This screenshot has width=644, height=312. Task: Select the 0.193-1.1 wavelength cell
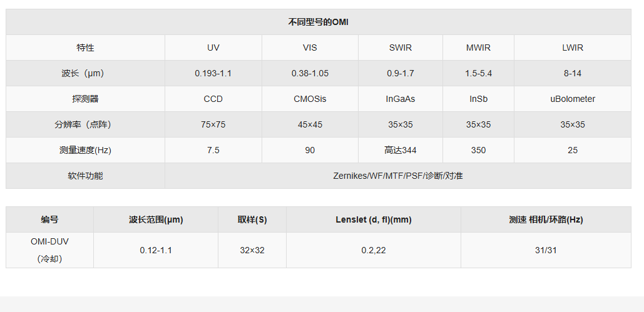(213, 73)
